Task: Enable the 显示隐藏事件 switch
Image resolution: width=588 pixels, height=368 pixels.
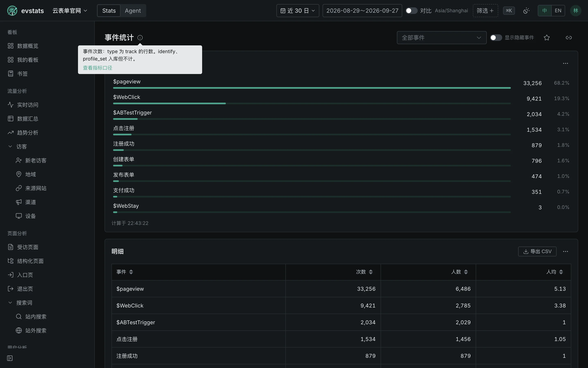Action: coord(496,37)
